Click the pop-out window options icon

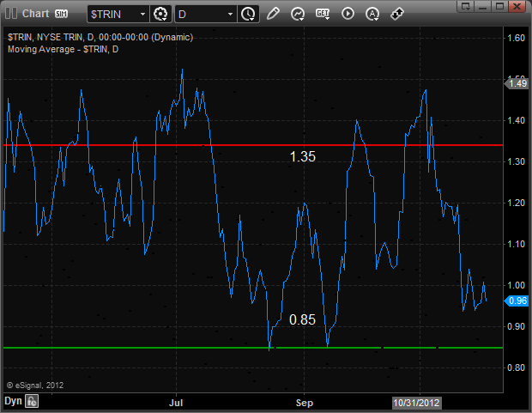click(x=465, y=6)
